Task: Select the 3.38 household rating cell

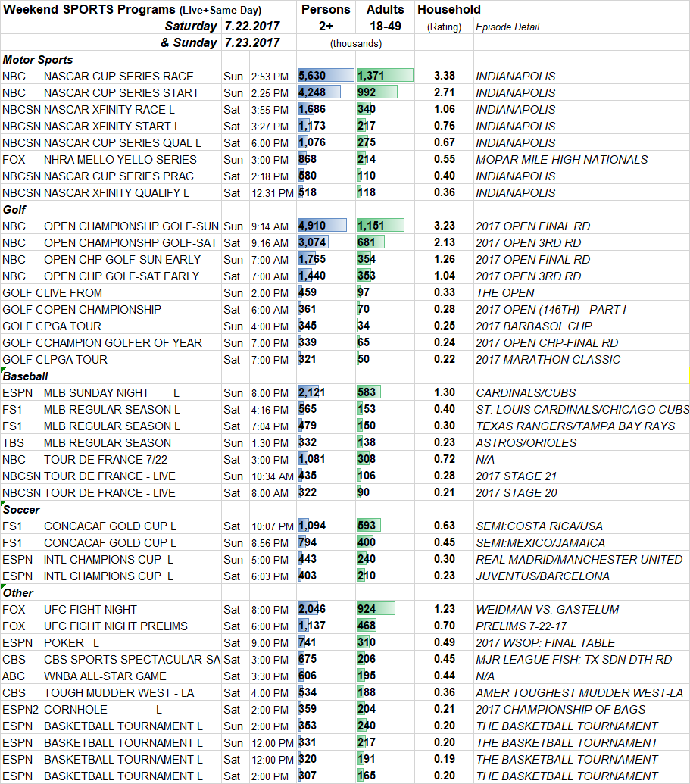Action: pyautogui.click(x=445, y=76)
